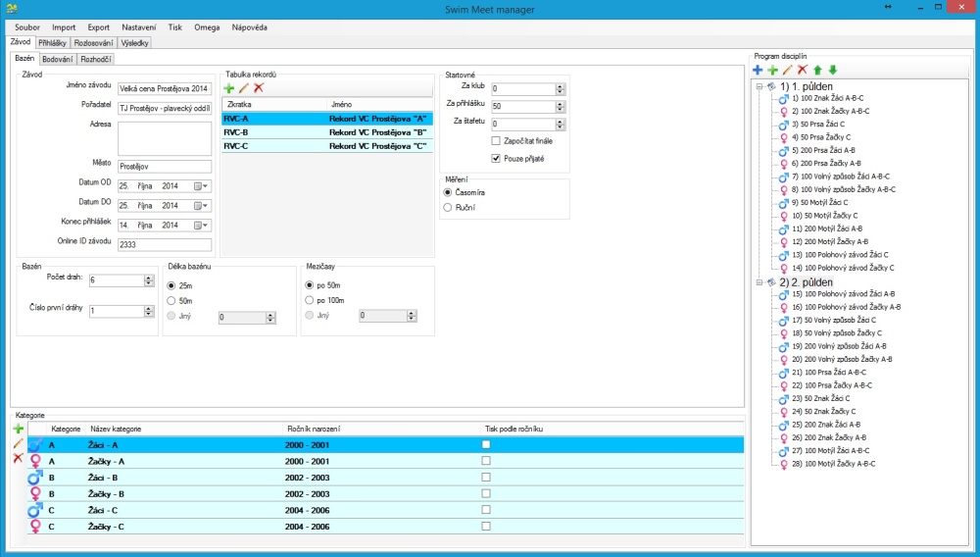This screenshot has height=557, width=980.
Task: Add a category with green plus in Kategorie
Action: point(18,429)
